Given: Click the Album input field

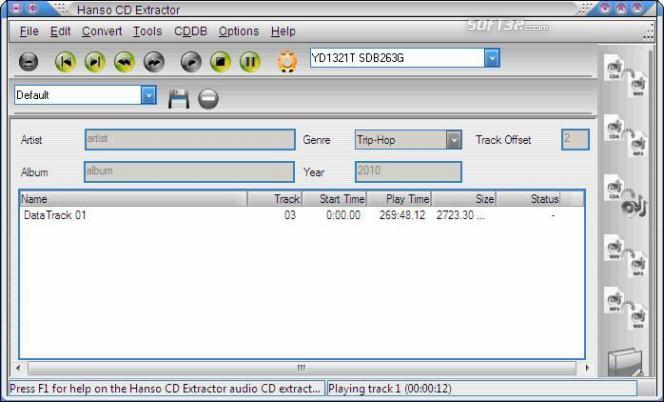Looking at the screenshot, I should (x=189, y=172).
